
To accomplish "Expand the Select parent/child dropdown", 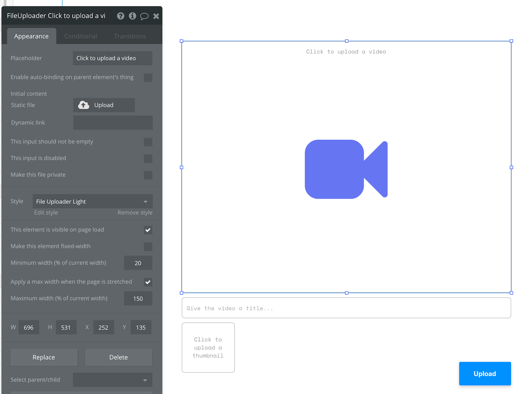I will tap(112, 380).
